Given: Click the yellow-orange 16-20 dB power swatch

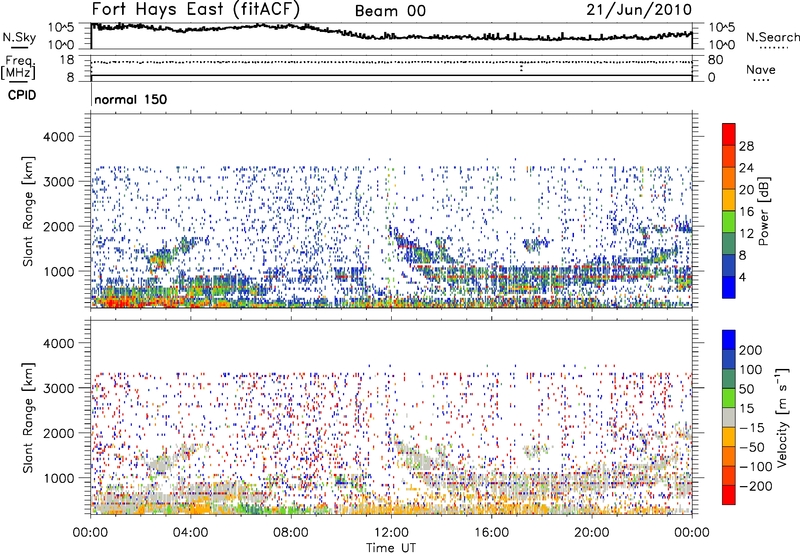Looking at the screenshot, I should click(729, 200).
